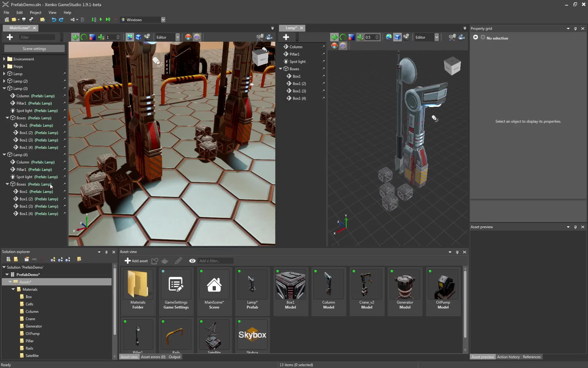The height and width of the screenshot is (368, 588).
Task: Click the save icon in main toolbar
Action: click(24, 20)
